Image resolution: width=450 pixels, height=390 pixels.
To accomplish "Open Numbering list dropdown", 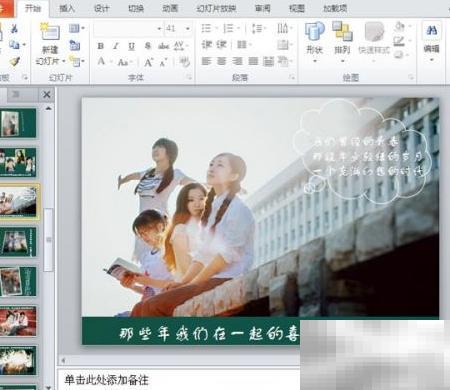I will click(231, 29).
